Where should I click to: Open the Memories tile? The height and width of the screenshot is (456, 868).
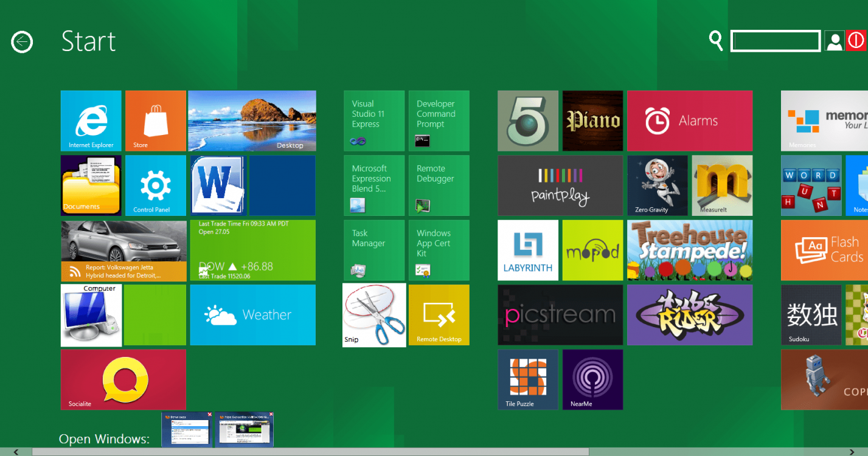click(824, 121)
